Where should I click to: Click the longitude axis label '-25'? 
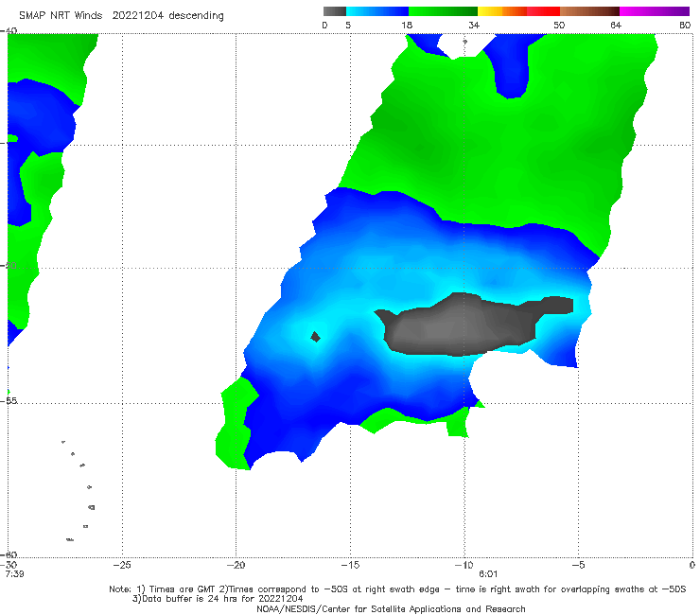pos(122,565)
